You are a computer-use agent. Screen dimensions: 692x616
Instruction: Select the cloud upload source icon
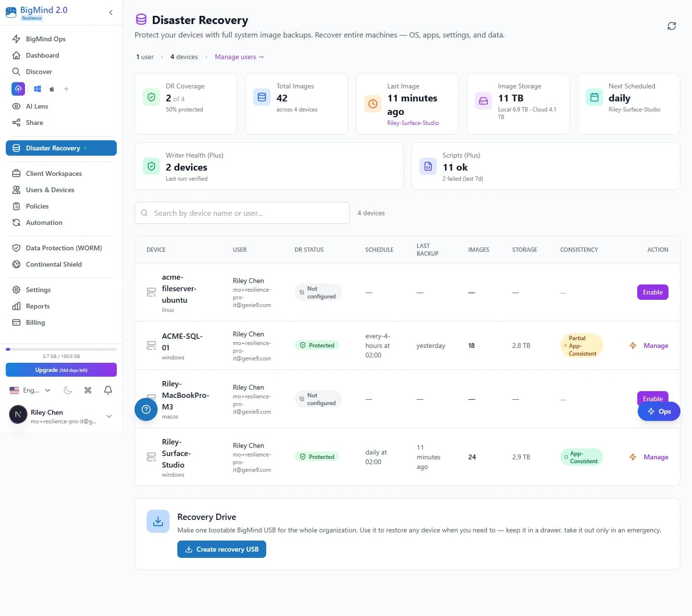pyautogui.click(x=18, y=89)
